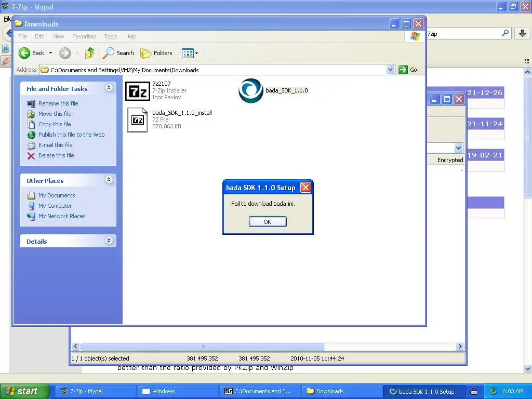Open the View menu in Downloads

(x=58, y=36)
